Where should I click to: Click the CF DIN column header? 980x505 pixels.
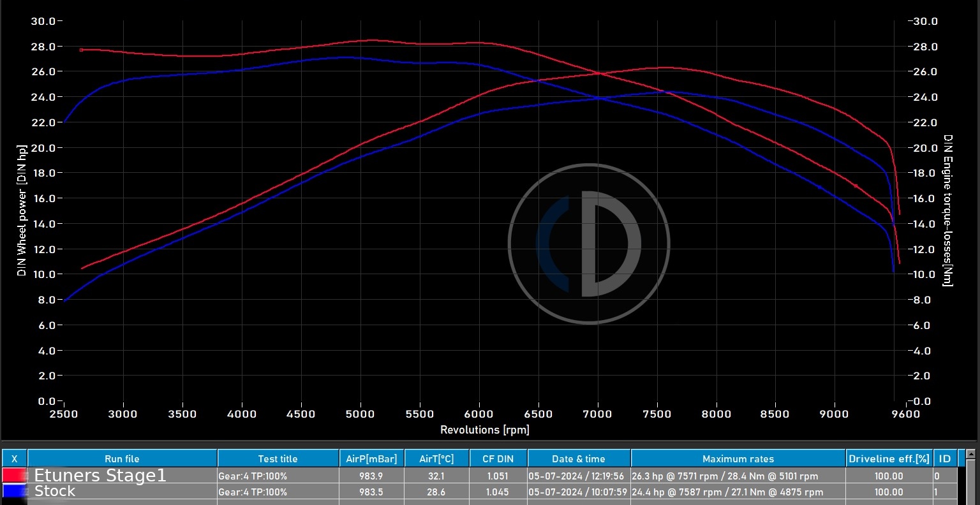[498, 458]
